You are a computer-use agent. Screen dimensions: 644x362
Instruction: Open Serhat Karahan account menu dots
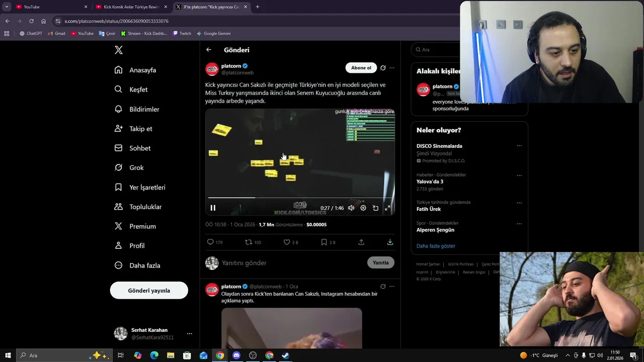[x=190, y=333]
